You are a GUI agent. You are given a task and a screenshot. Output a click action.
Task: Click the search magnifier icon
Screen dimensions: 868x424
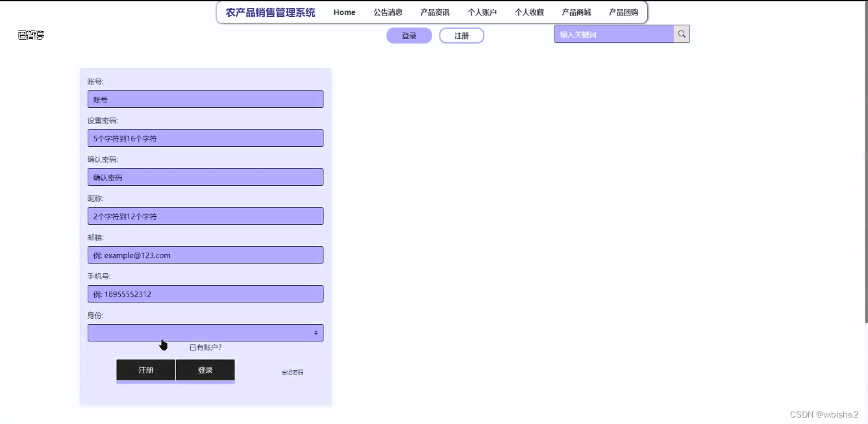(x=682, y=34)
